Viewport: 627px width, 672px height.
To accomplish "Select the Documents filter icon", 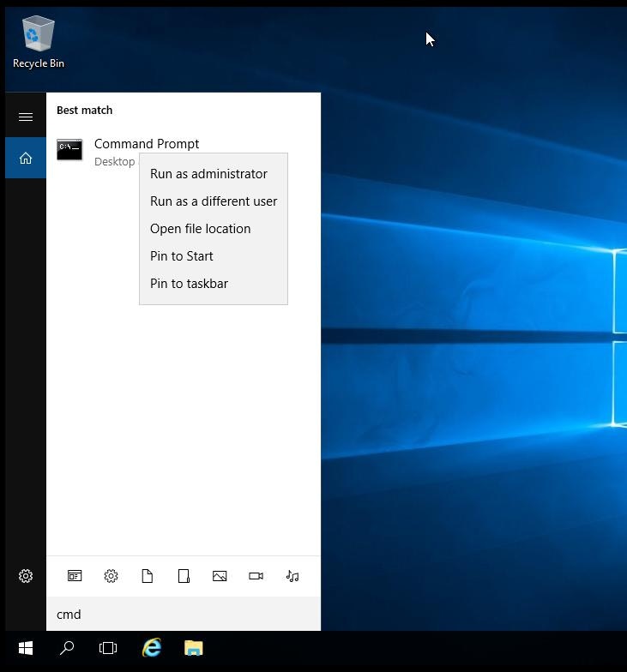I will (148, 576).
